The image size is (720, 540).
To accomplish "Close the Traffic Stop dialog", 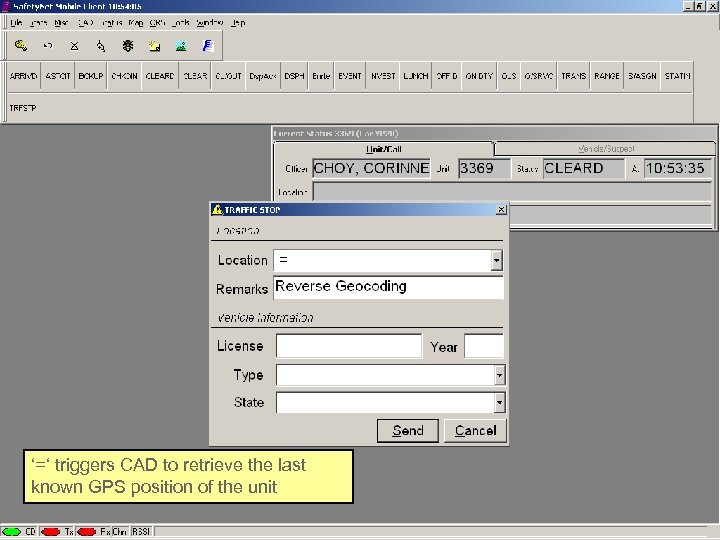I will point(501,209).
